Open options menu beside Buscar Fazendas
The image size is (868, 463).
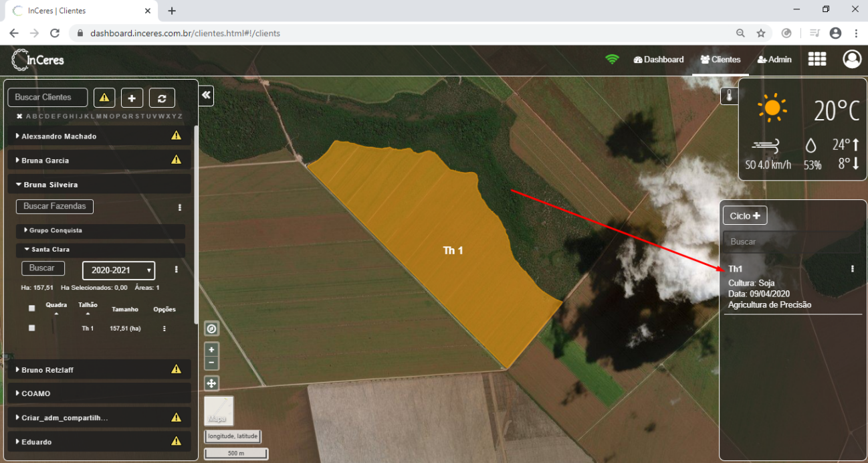coord(179,207)
